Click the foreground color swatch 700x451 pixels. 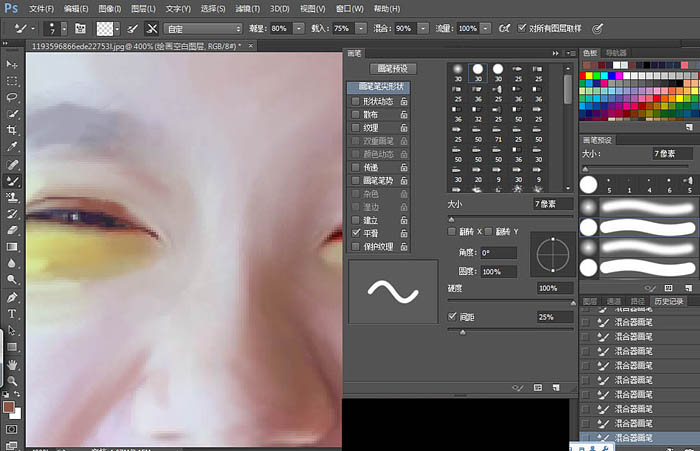pos(8,407)
